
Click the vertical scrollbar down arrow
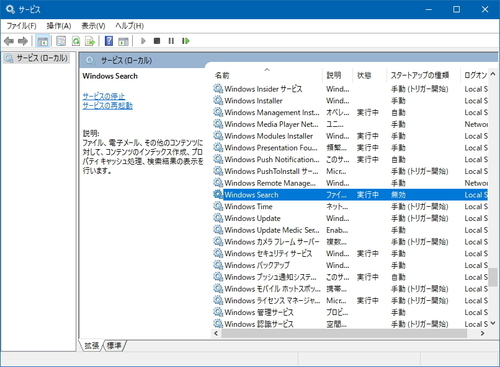[493, 323]
